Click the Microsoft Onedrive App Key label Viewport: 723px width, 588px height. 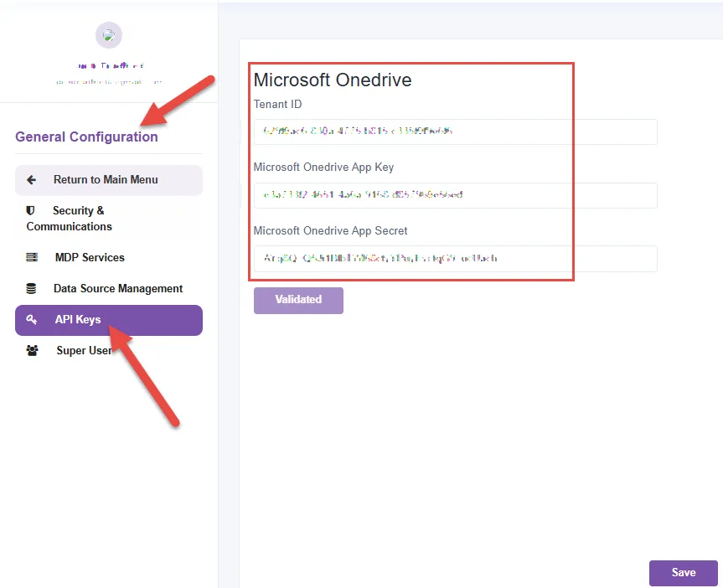pyautogui.click(x=323, y=168)
